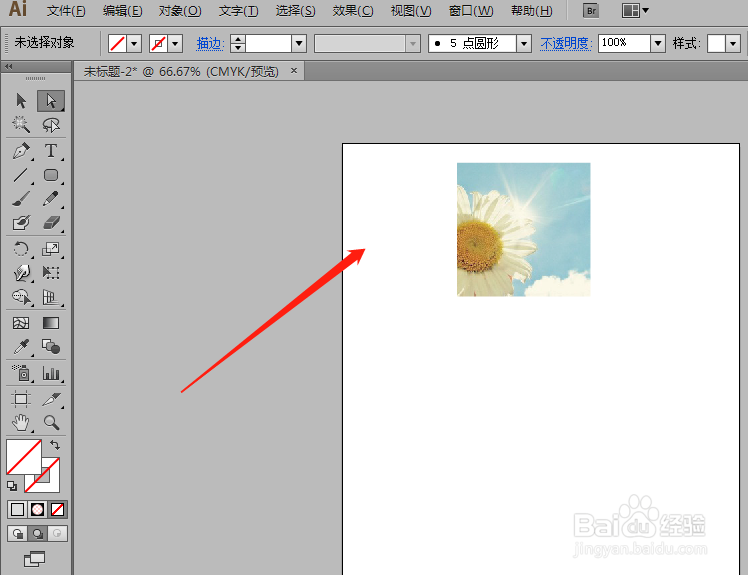Open the 文字(T) menu

(238, 10)
